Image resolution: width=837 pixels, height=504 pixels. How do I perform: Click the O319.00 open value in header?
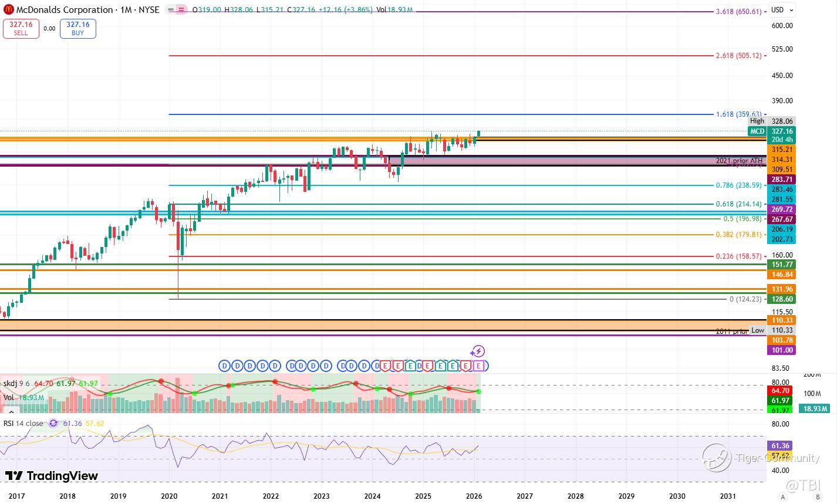pos(205,9)
